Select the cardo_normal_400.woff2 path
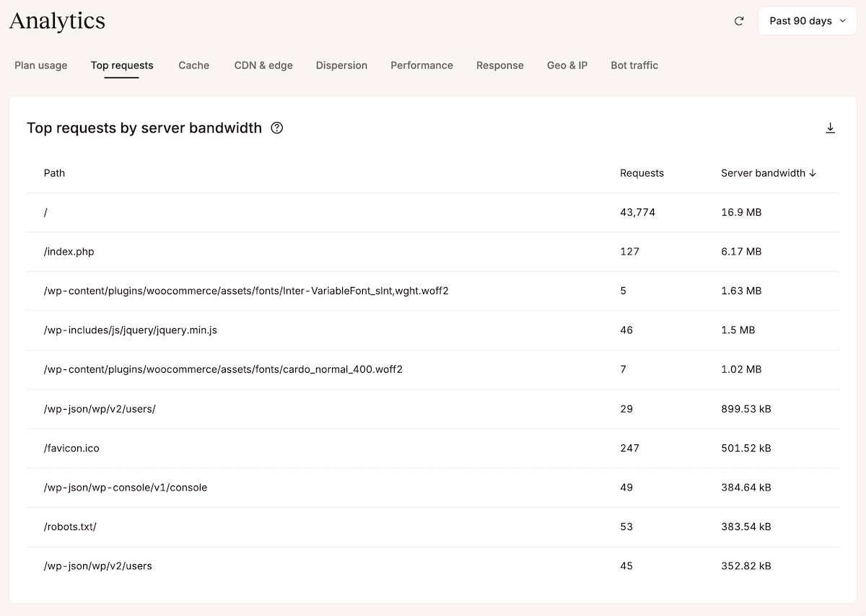 click(223, 369)
